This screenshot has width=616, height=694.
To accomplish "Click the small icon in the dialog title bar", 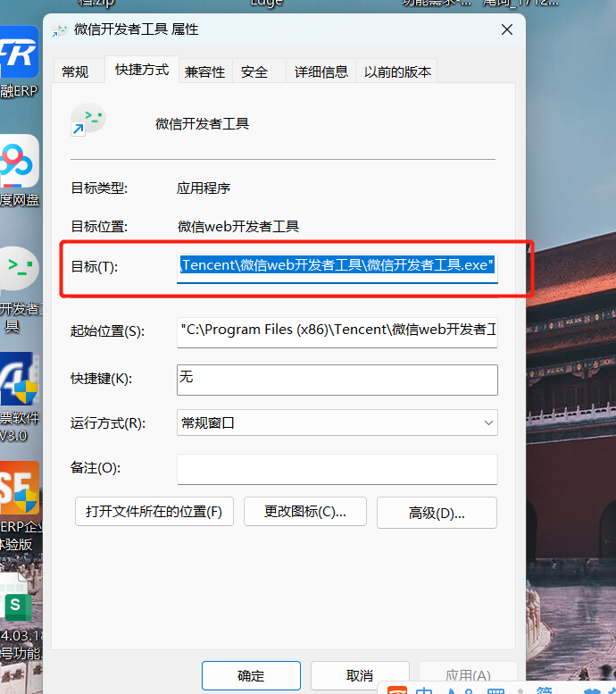I will click(x=59, y=30).
